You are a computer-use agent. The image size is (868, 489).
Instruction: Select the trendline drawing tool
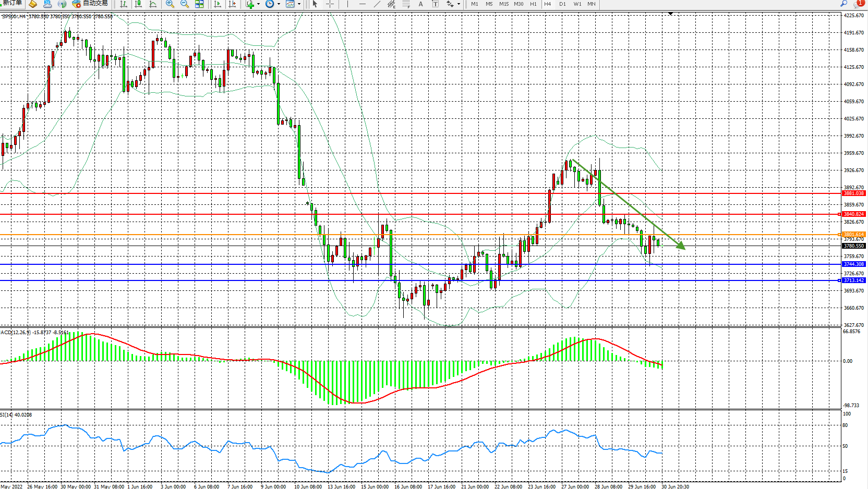coord(377,4)
